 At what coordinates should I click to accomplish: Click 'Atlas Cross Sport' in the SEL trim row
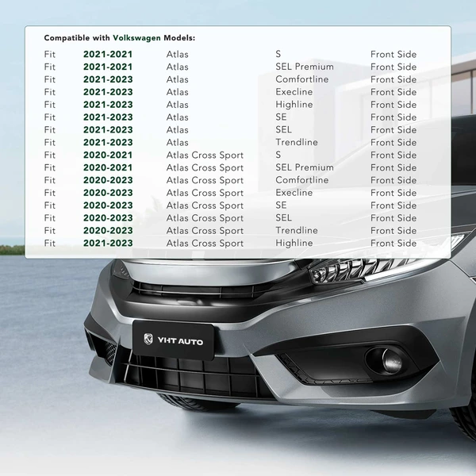click(205, 218)
